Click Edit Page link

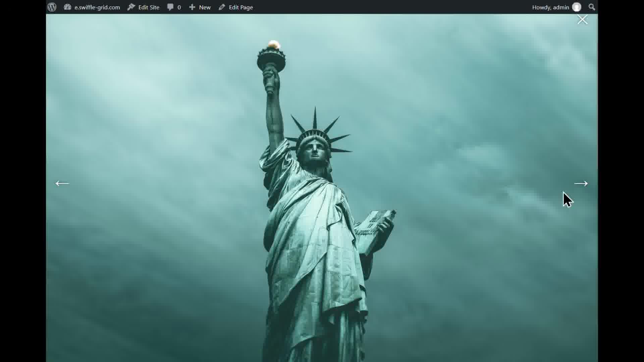236,7
